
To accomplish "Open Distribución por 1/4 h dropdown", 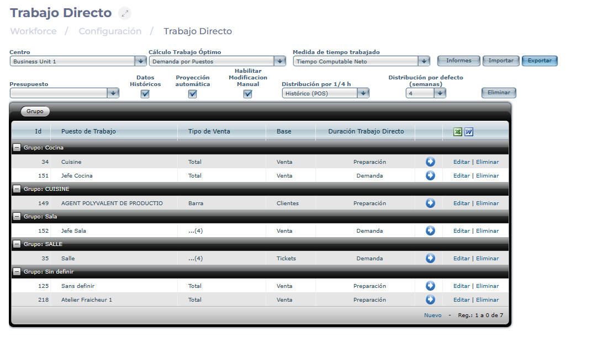I will 363,93.
